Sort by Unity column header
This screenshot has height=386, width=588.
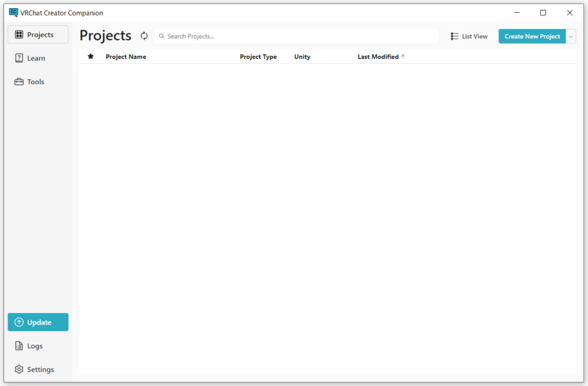point(302,57)
